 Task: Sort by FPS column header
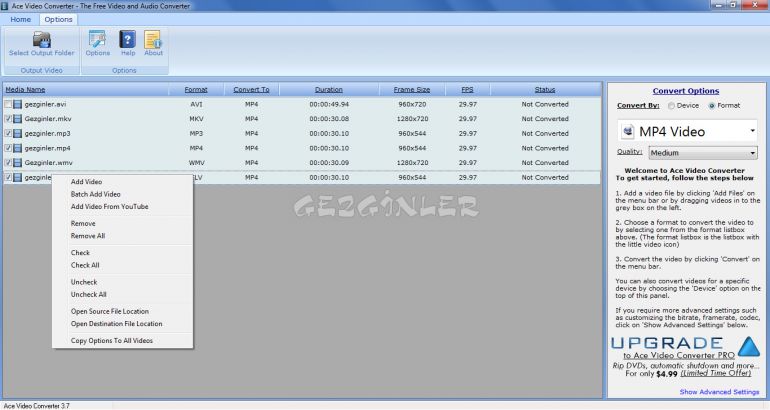(467, 89)
